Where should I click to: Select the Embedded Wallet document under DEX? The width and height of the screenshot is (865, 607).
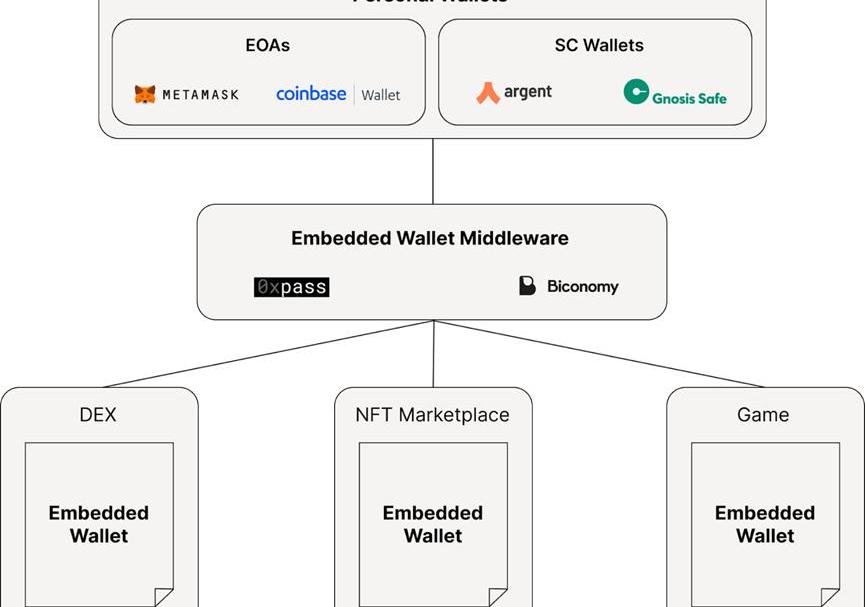pos(99,524)
